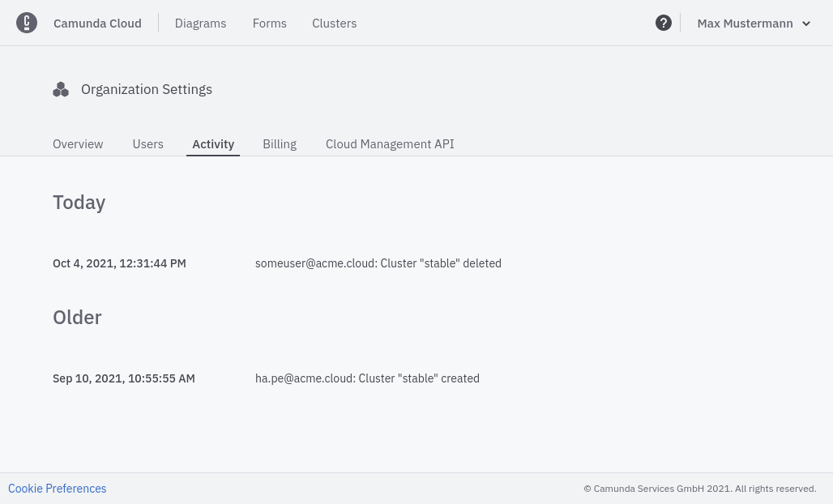833x504 pixels.
Task: Click the cluster "stable" created entry
Action: (x=367, y=378)
